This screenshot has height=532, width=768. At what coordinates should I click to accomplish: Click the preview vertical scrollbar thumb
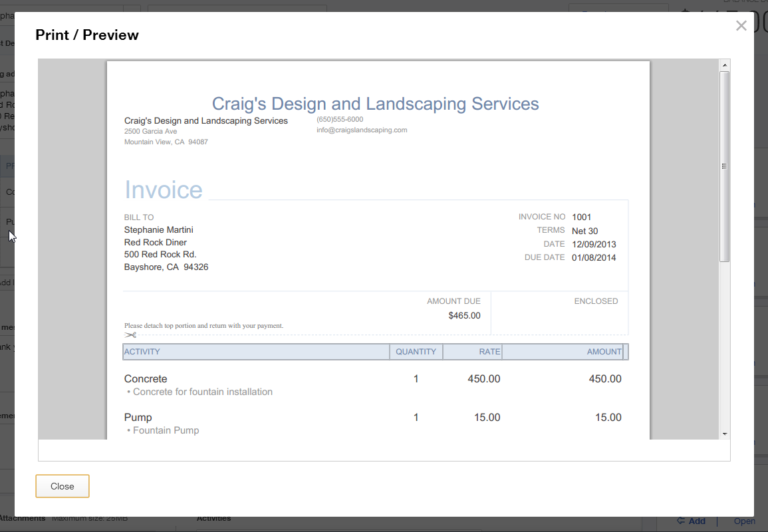(724, 165)
